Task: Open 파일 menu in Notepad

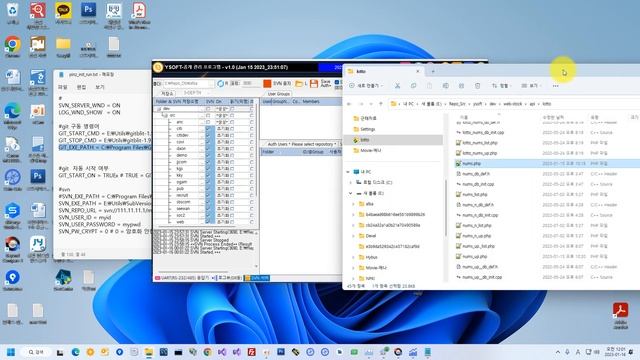Action: point(62,87)
